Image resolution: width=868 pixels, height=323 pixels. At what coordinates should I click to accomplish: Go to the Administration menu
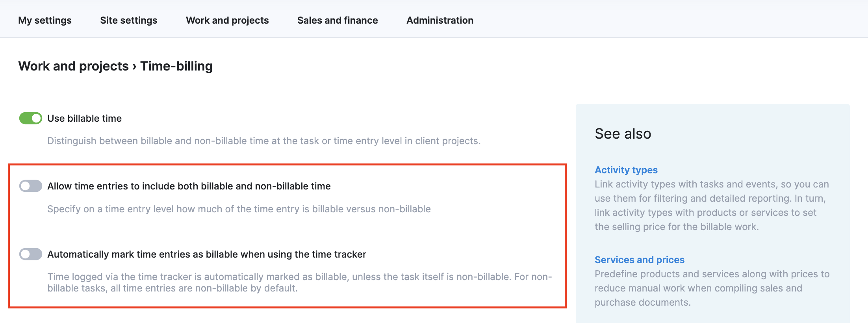click(x=440, y=20)
